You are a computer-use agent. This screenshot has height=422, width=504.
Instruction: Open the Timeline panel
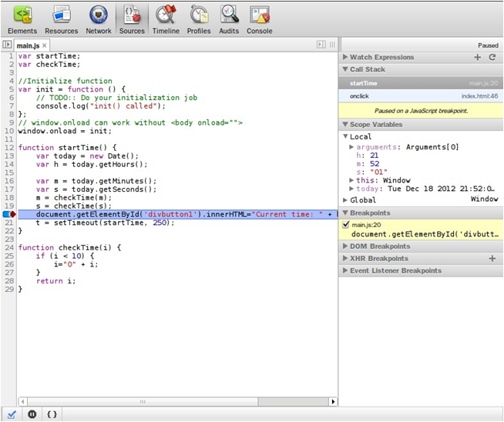click(x=166, y=19)
